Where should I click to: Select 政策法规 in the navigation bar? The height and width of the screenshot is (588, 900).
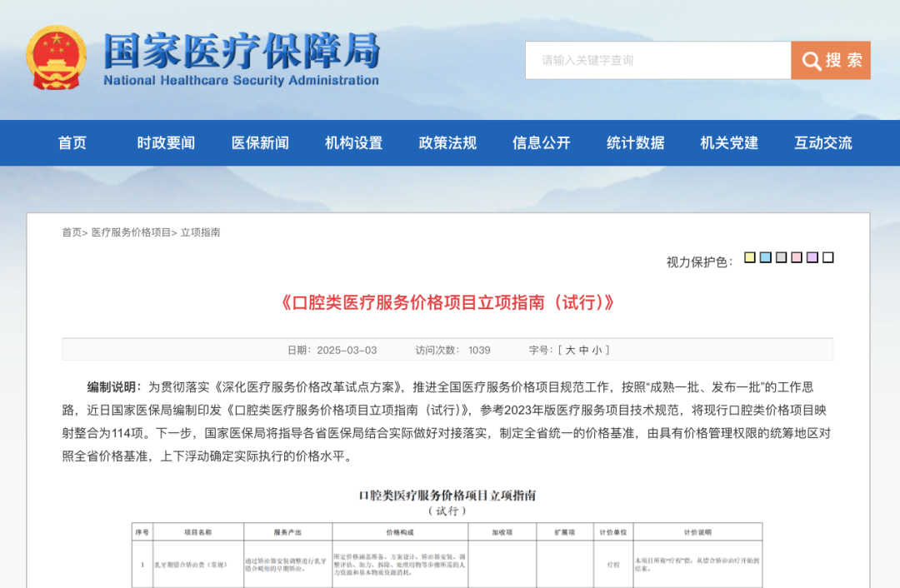(447, 143)
